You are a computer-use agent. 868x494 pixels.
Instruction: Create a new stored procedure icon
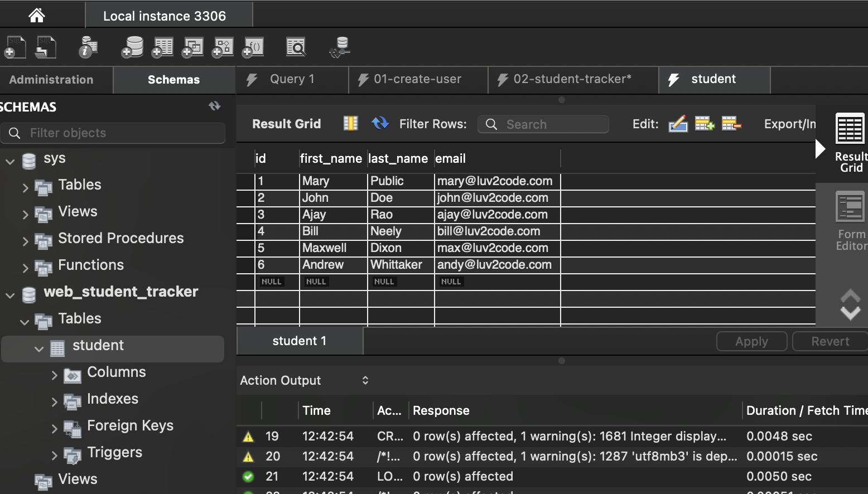(x=223, y=47)
